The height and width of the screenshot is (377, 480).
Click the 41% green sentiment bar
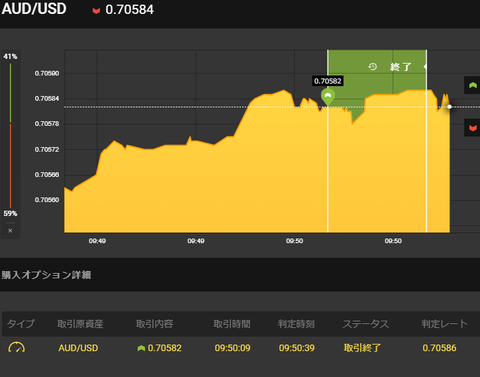10,93
